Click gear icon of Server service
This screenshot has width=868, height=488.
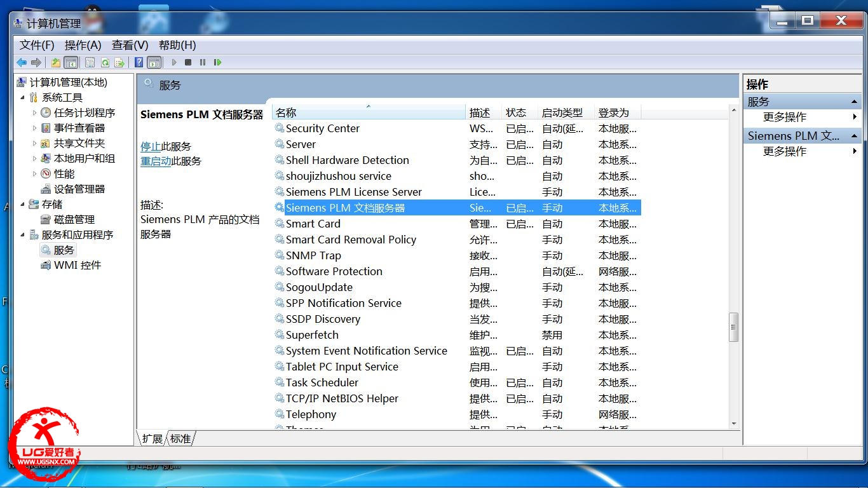click(x=280, y=144)
